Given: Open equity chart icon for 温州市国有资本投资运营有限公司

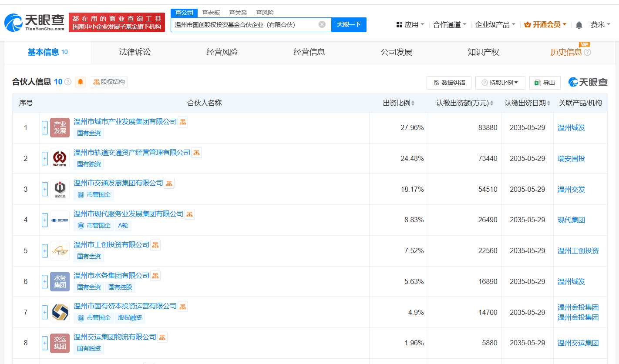Looking at the screenshot, I should (x=183, y=306).
